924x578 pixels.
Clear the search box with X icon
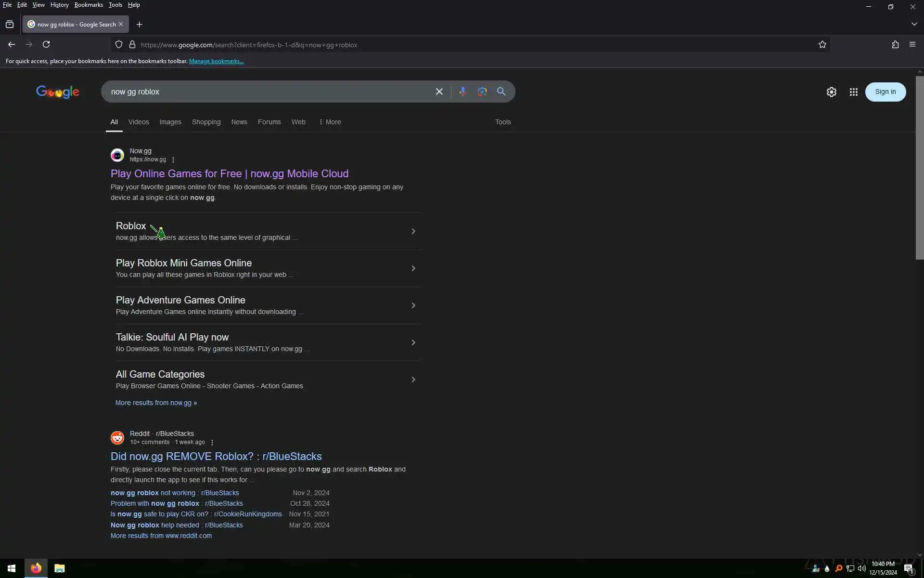(439, 92)
